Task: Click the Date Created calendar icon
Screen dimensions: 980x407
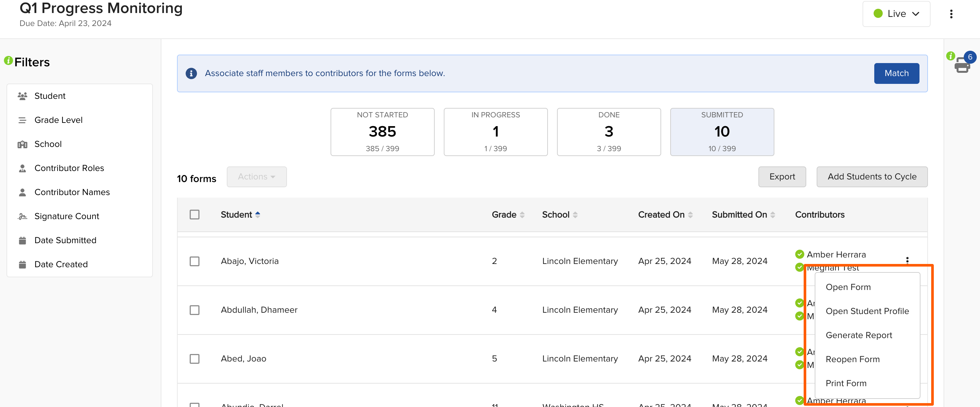Action: (x=22, y=265)
